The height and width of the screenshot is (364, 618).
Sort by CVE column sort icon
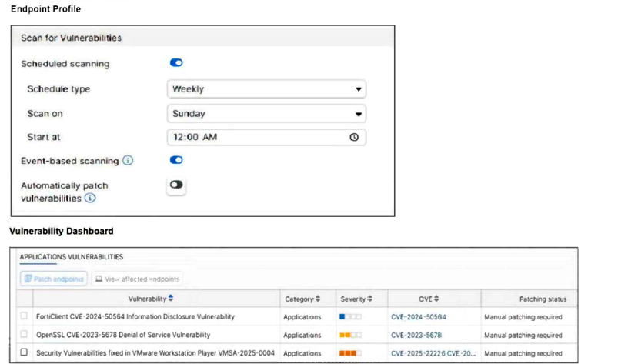pos(436,299)
